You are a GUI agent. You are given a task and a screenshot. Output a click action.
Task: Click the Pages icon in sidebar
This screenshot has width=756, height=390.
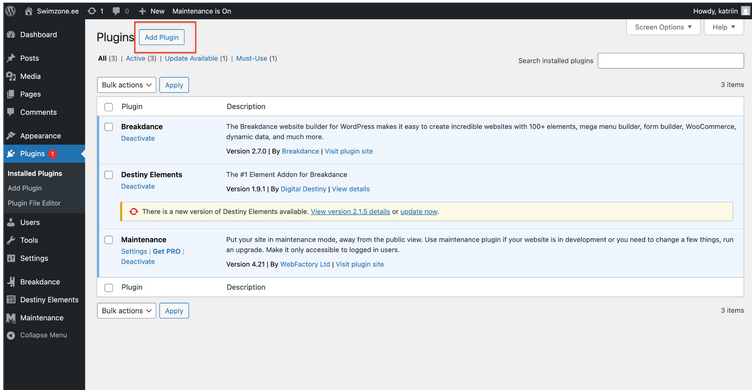11,94
